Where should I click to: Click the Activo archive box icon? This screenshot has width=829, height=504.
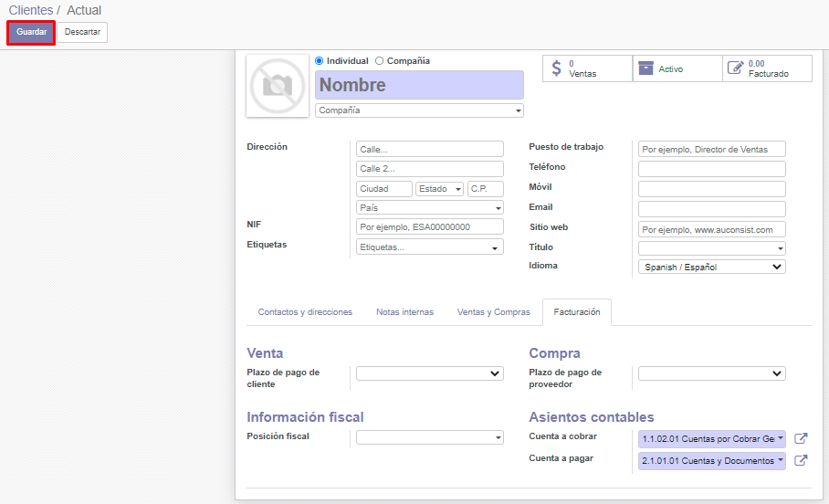[646, 68]
